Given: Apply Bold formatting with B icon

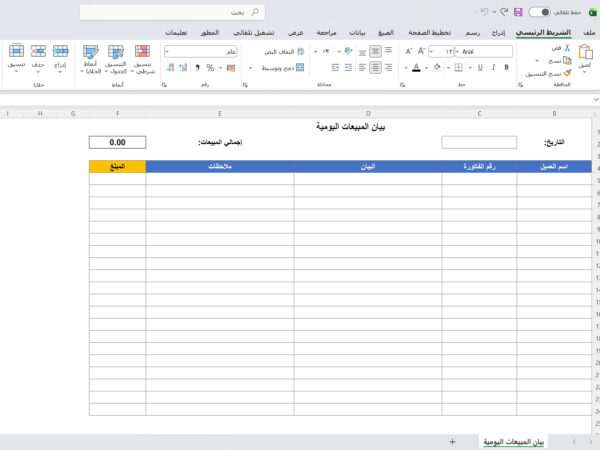Looking at the screenshot, I should 505,68.
